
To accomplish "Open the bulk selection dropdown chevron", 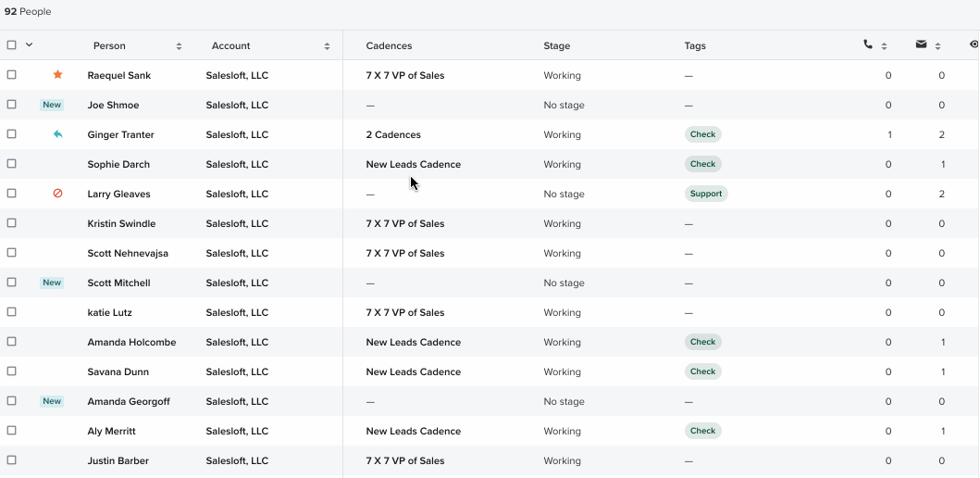I will click(x=29, y=44).
